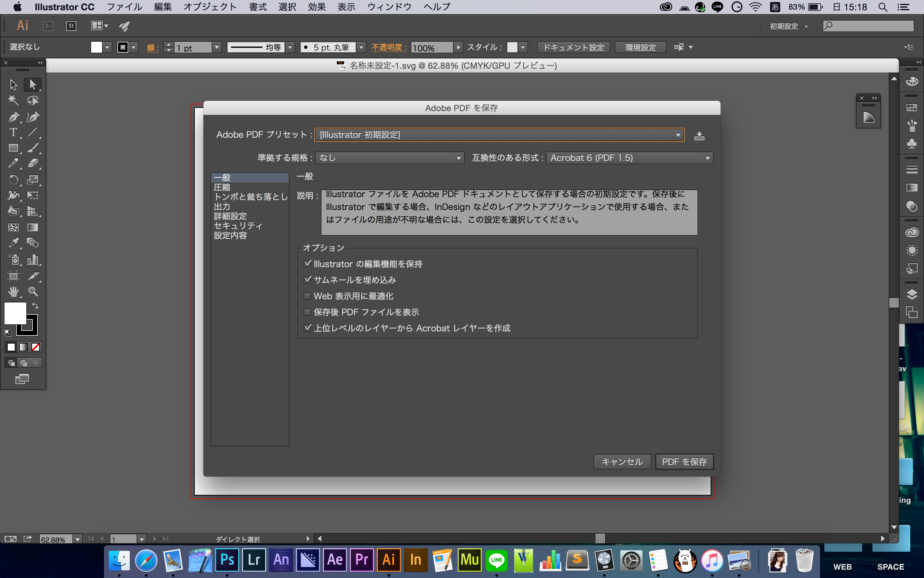The image size is (924, 578).
Task: Click the opacity 100% input field
Action: pyautogui.click(x=432, y=48)
